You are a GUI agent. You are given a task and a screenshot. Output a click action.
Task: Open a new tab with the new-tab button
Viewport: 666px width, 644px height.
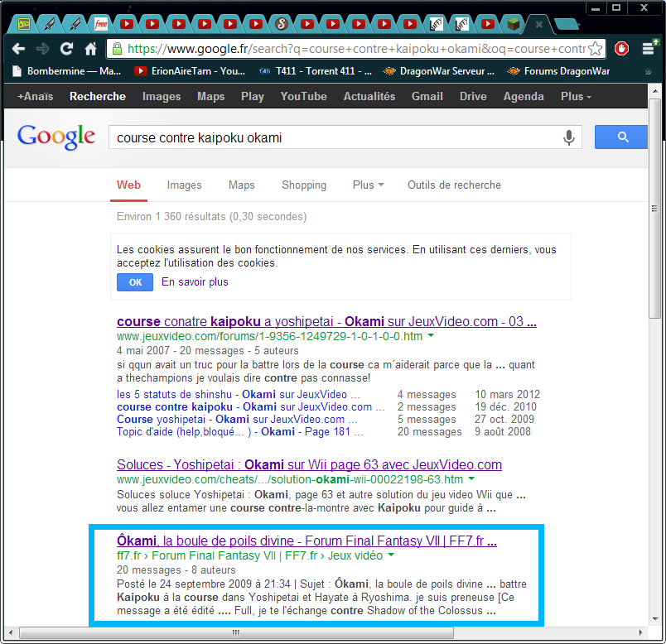click(x=567, y=24)
